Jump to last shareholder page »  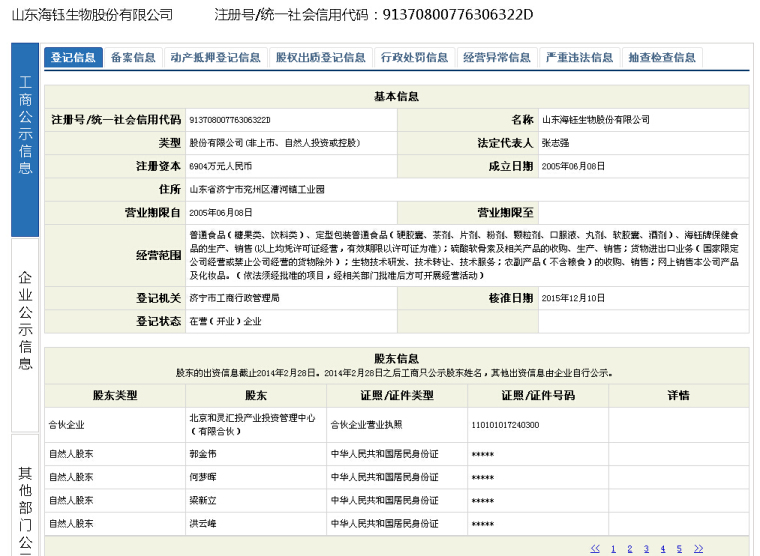[x=698, y=548]
